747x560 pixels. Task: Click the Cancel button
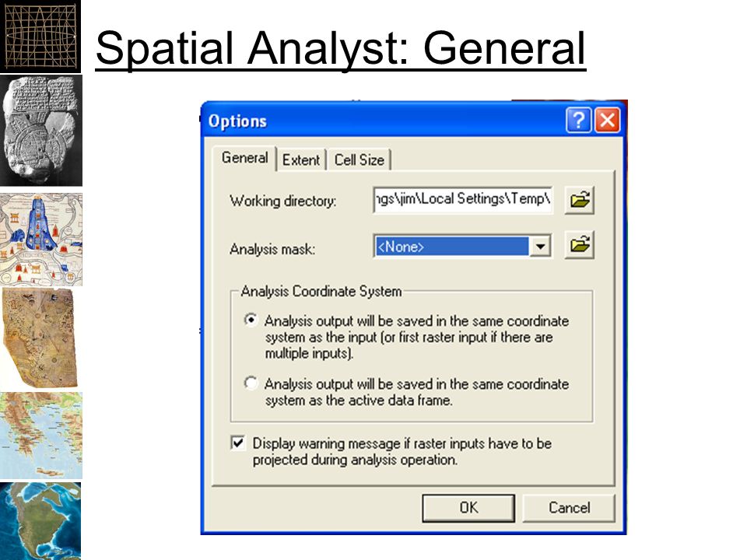569,508
